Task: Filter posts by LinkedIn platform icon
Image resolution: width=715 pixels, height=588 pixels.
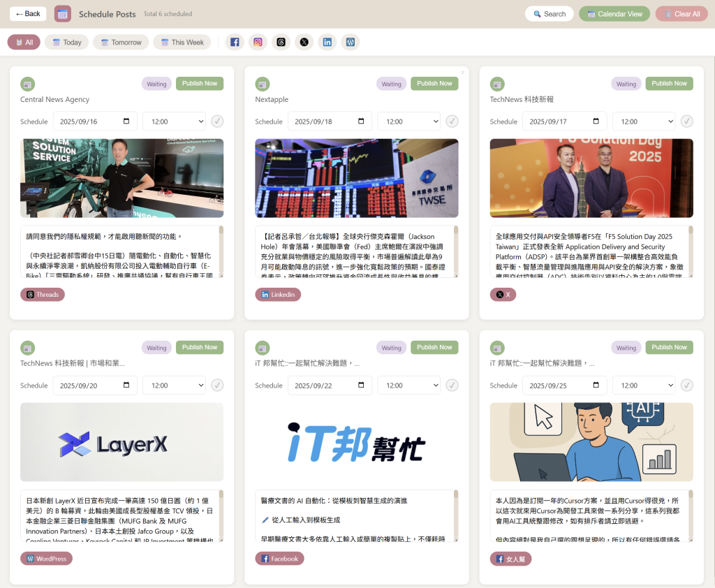Action: 327,42
